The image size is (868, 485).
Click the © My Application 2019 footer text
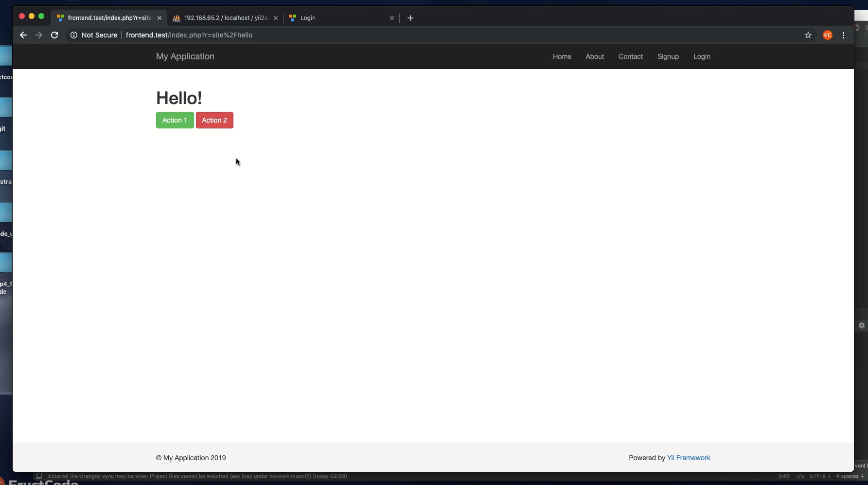click(191, 458)
